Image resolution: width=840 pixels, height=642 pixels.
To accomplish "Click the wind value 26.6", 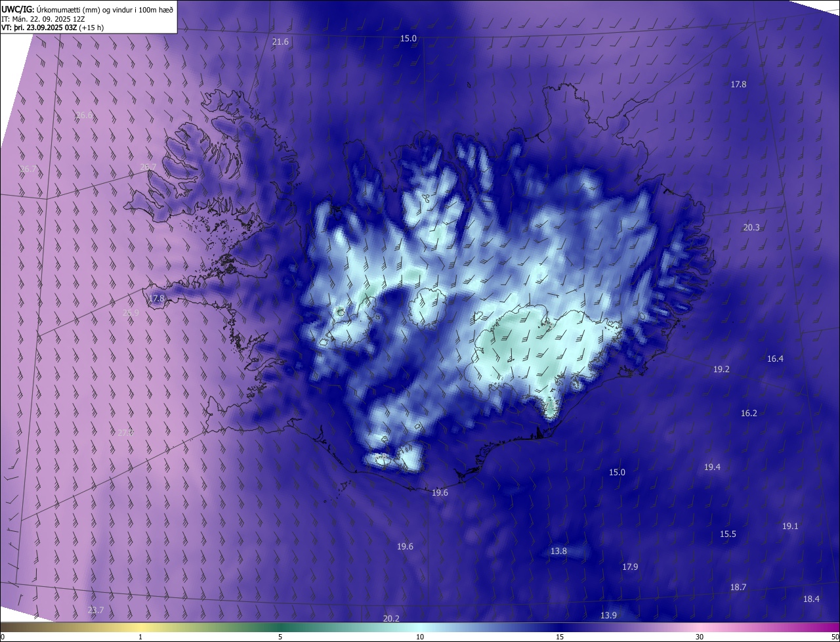I will (x=85, y=116).
